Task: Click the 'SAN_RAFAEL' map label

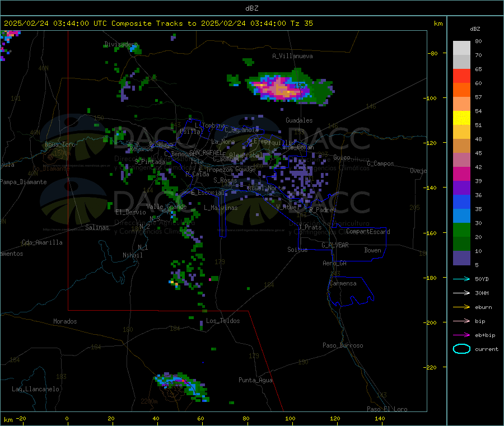Action: click(206, 152)
